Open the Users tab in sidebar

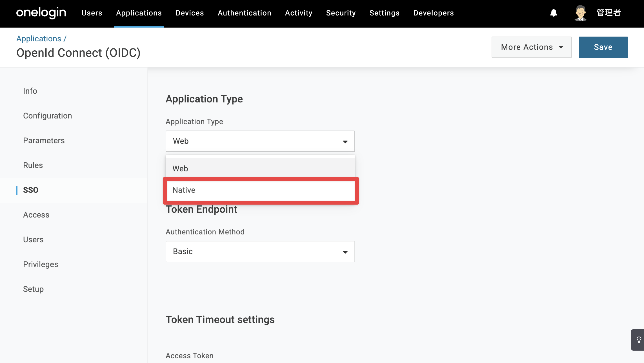click(x=33, y=239)
